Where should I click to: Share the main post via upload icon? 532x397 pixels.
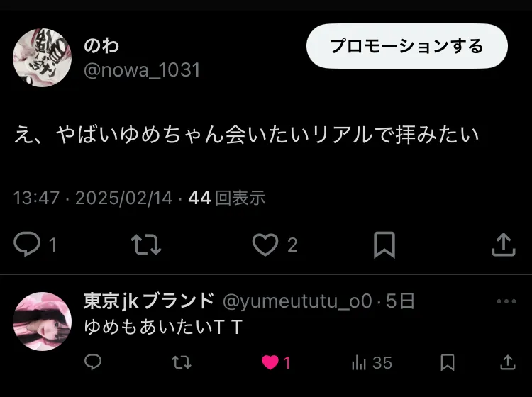[504, 244]
